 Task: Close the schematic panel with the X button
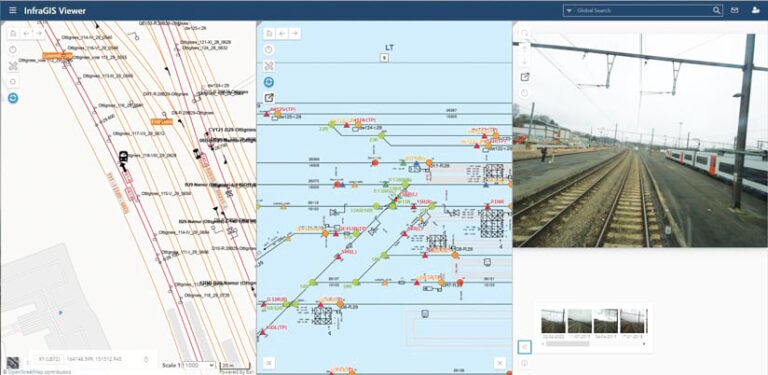tap(500, 363)
